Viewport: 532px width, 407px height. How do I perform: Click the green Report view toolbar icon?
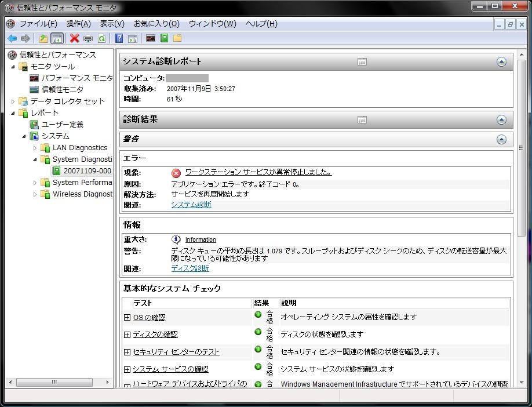tap(164, 38)
